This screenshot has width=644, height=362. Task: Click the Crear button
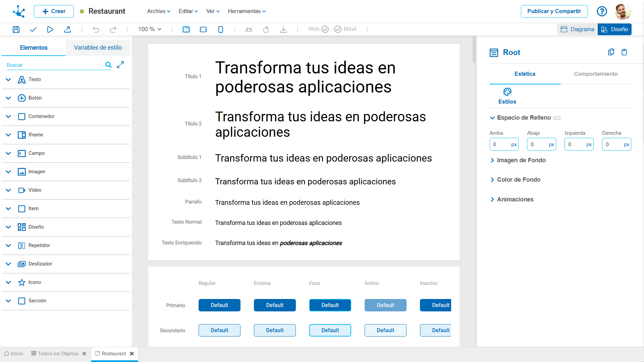(x=54, y=11)
